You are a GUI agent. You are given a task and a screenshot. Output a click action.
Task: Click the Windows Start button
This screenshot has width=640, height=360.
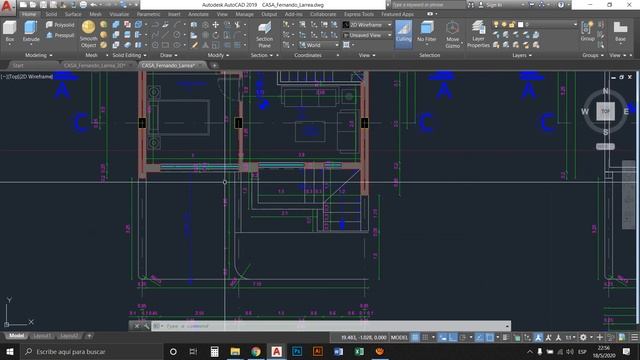tap(9, 351)
